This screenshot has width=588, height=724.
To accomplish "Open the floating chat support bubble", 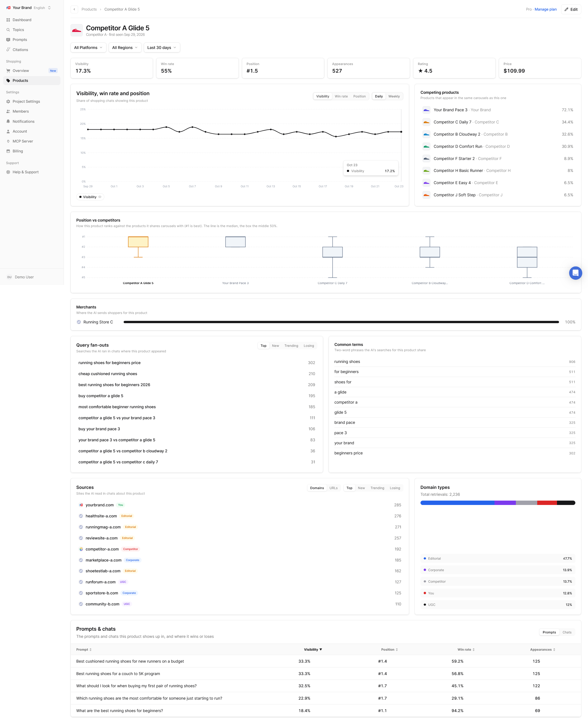I will (x=575, y=273).
